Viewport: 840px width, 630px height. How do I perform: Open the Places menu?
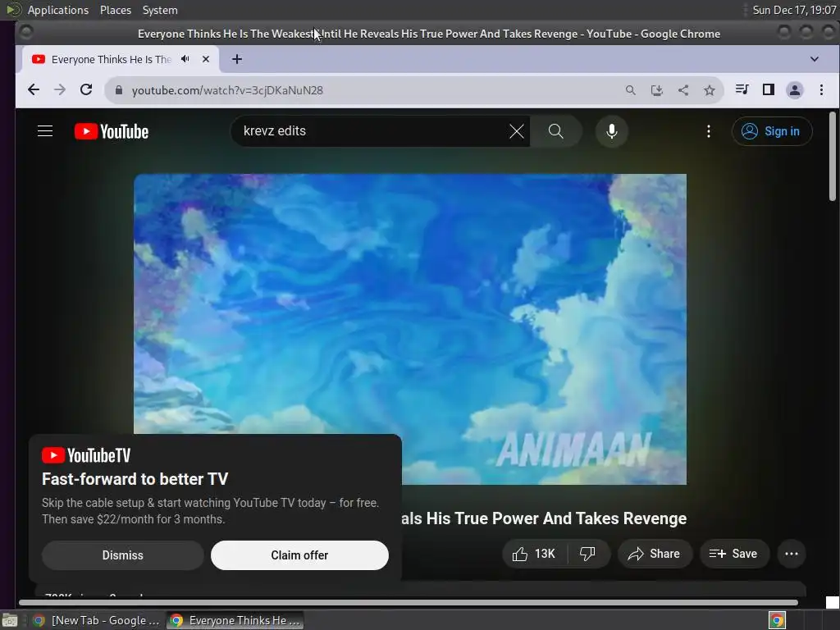[x=116, y=10]
